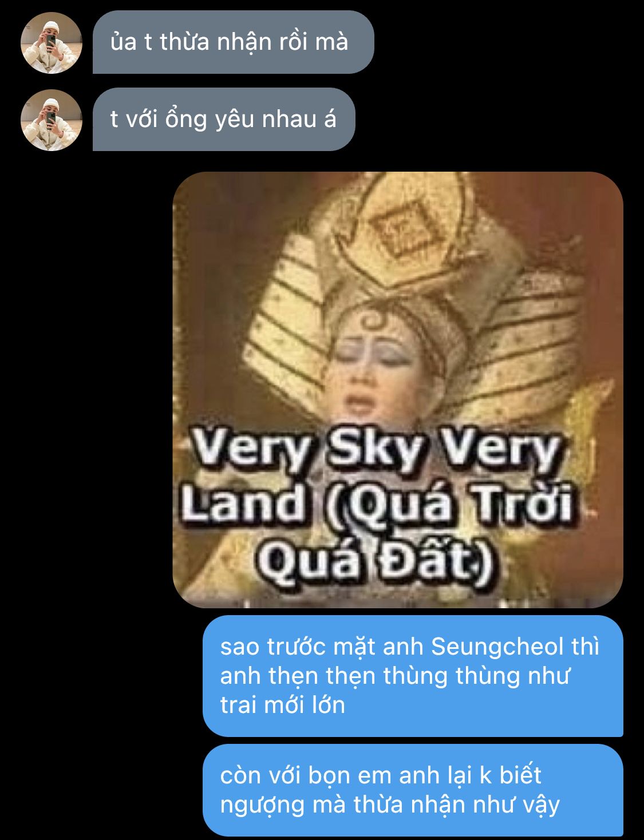The width and height of the screenshot is (644, 840).
Task: Select the "t với ổng yêu nhau á" message bubble
Action: coord(224,119)
